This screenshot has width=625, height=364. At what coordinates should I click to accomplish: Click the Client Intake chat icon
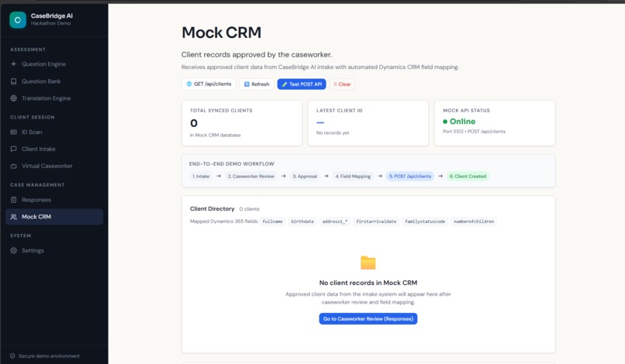pos(13,149)
